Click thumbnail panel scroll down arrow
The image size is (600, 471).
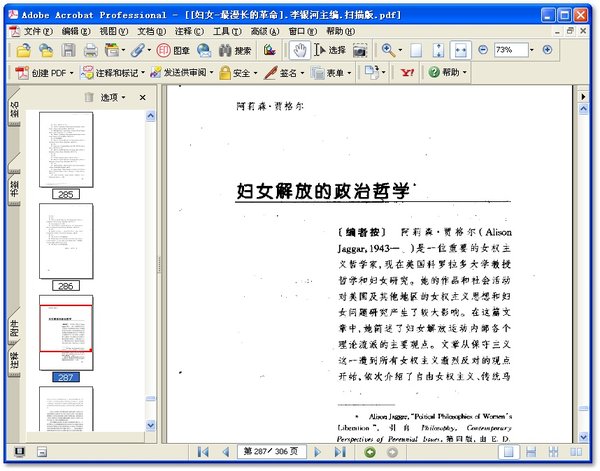click(x=151, y=425)
